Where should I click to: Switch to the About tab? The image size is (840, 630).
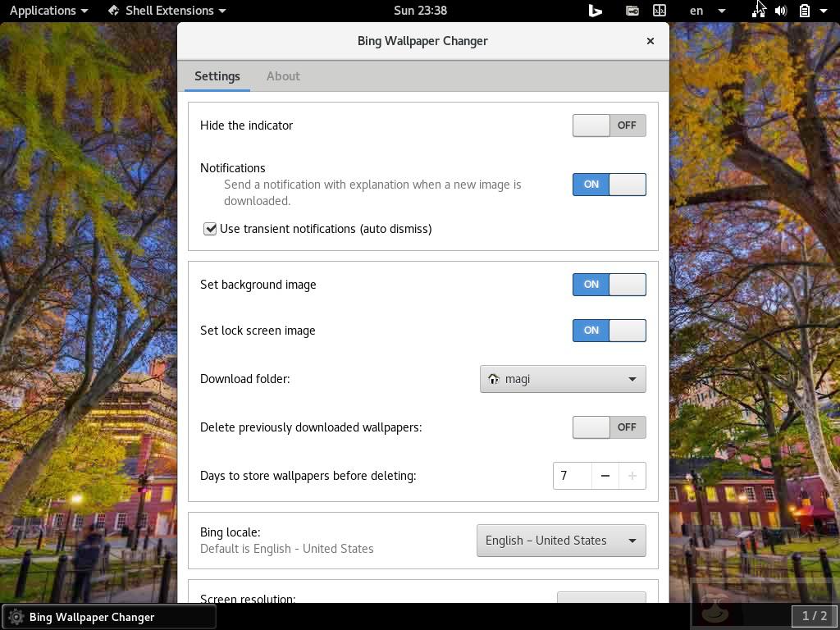point(283,75)
